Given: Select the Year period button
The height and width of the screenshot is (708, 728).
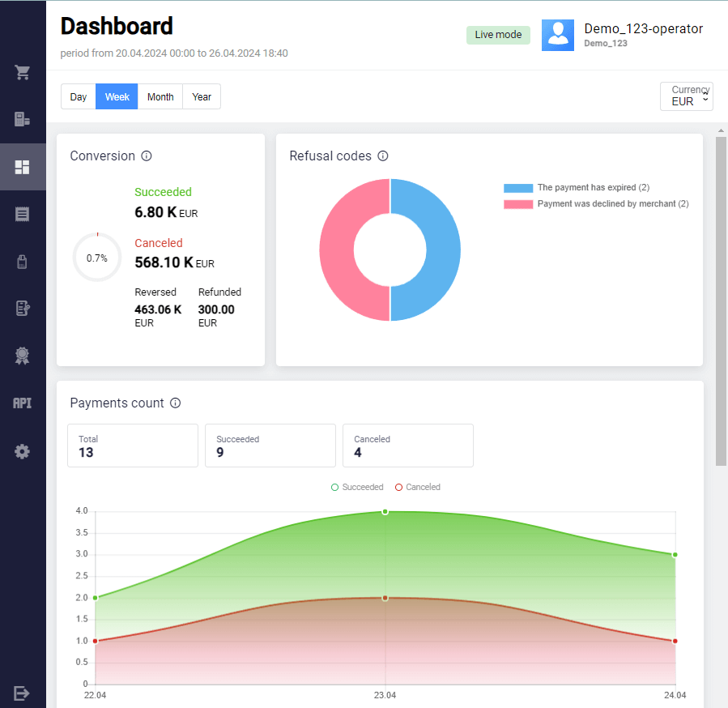Looking at the screenshot, I should pyautogui.click(x=202, y=97).
